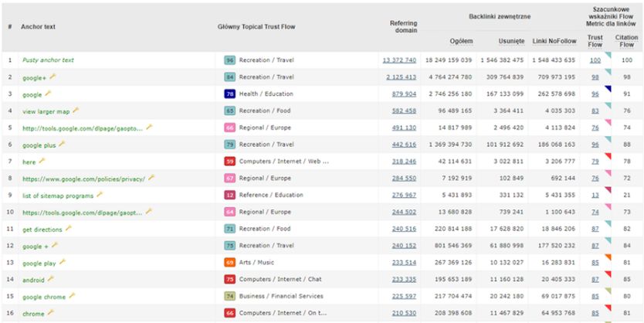Screen dimensions: 644x323
Task: Click the key icon beside 'google plus'
Action: (63, 144)
